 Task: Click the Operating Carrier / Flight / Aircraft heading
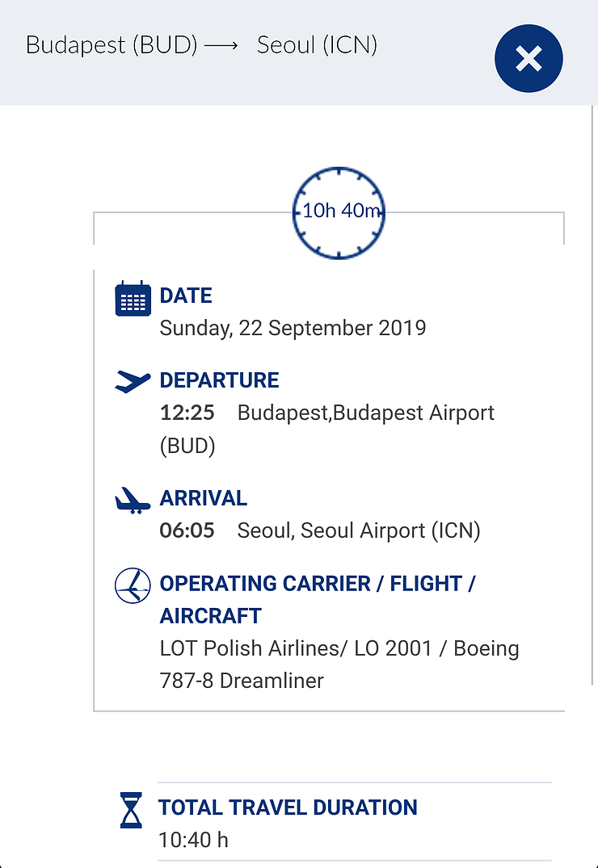coord(318,599)
